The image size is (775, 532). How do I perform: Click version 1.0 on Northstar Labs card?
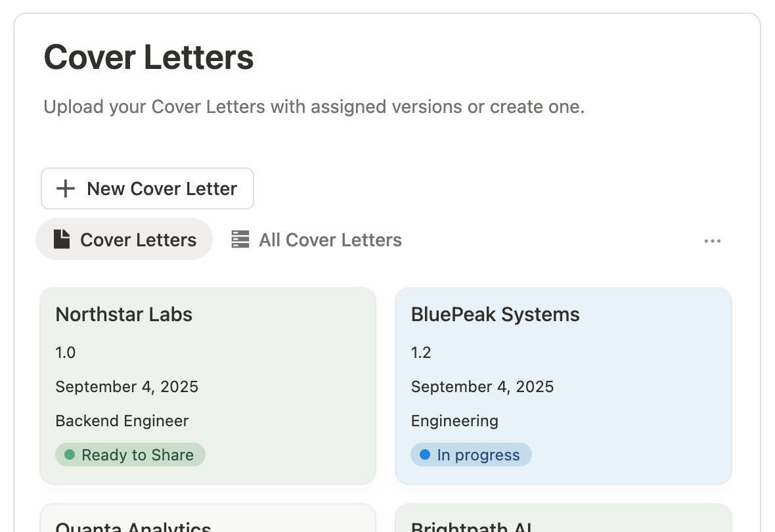65,353
